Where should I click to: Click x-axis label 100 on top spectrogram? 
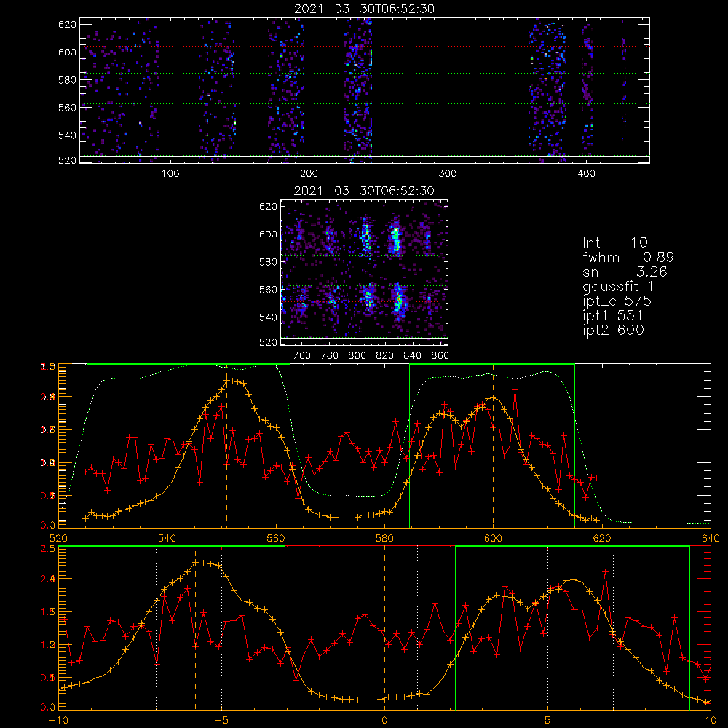[170, 174]
